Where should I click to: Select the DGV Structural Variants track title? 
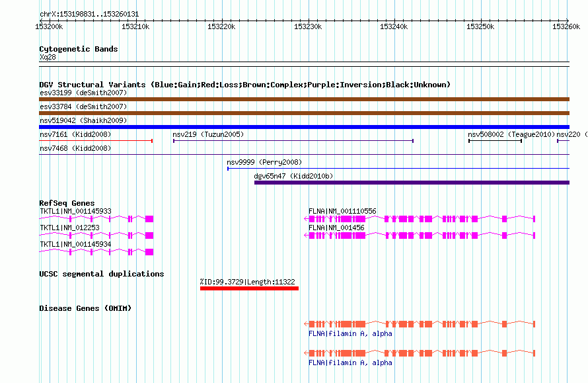(245, 85)
